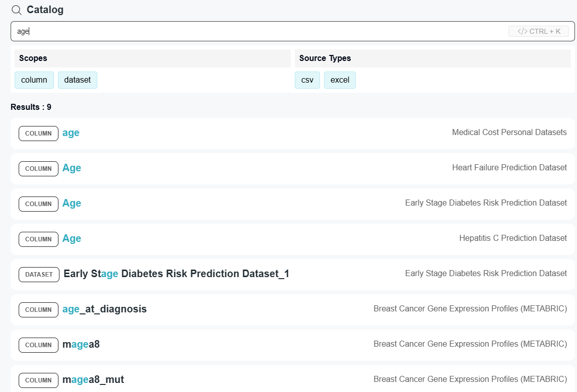Open the magea8_mut column result
The height and width of the screenshot is (392, 577).
(93, 380)
